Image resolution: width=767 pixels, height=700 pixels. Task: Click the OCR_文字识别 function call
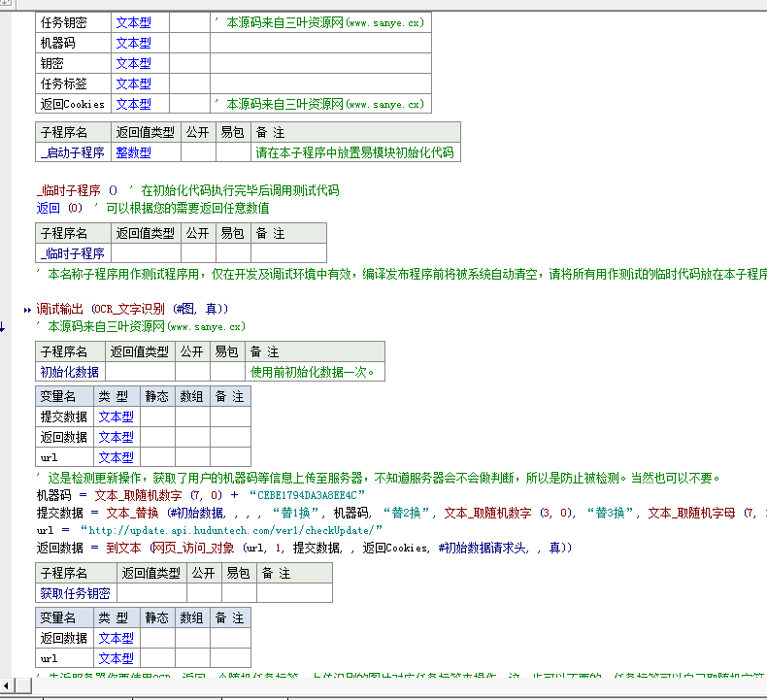(x=129, y=309)
